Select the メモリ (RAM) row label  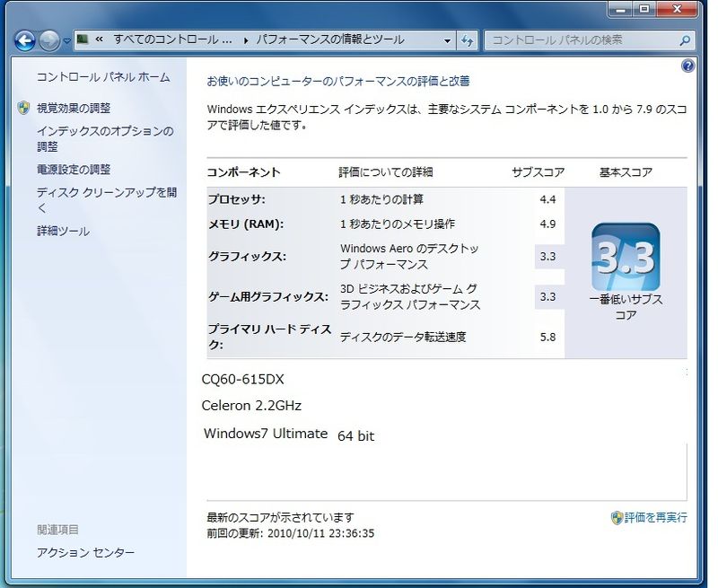coord(246,224)
